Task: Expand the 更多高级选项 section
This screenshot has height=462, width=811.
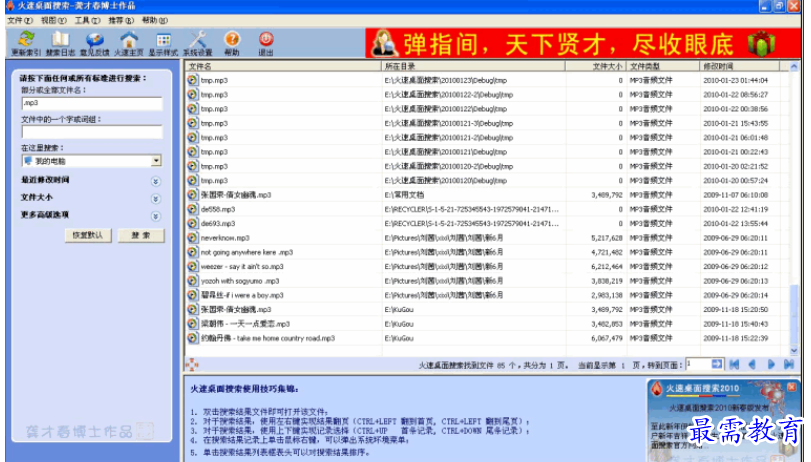Action: pos(156,216)
